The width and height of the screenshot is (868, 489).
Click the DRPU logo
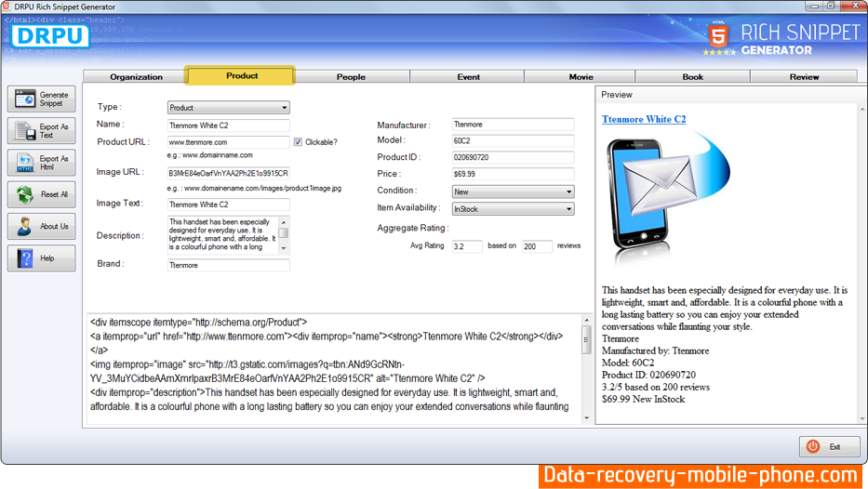(50, 36)
